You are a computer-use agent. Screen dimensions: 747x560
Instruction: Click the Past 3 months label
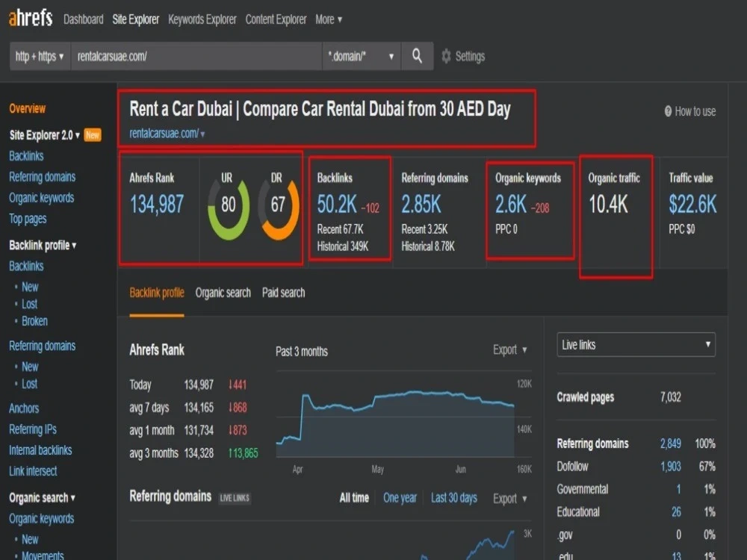[302, 352]
